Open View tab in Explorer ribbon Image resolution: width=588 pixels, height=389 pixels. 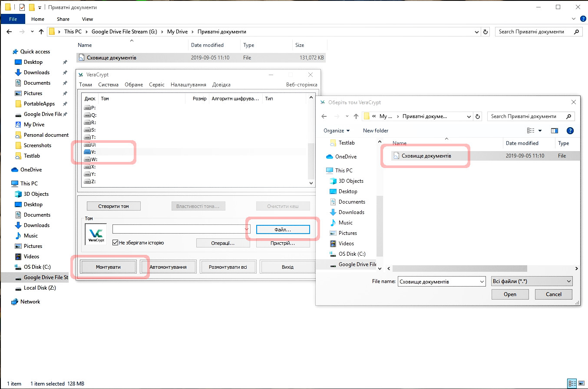coord(87,19)
